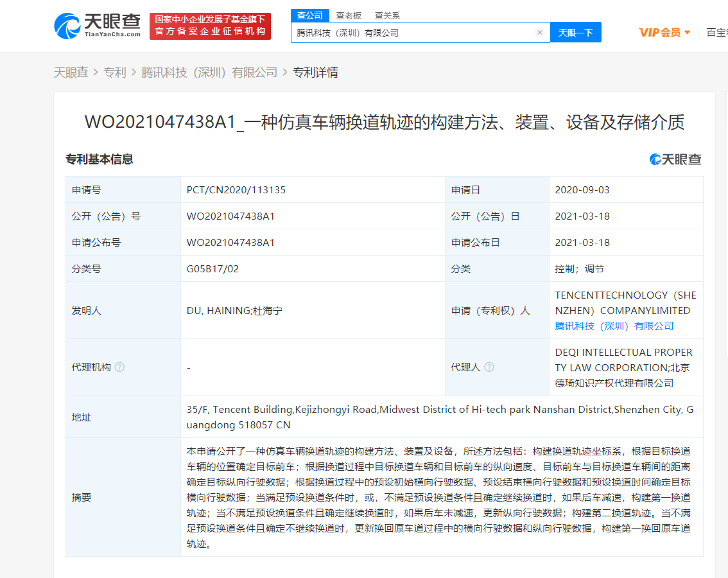Click the 专利详情 breadcrumb item
Image resolution: width=728 pixels, height=578 pixels.
click(315, 73)
